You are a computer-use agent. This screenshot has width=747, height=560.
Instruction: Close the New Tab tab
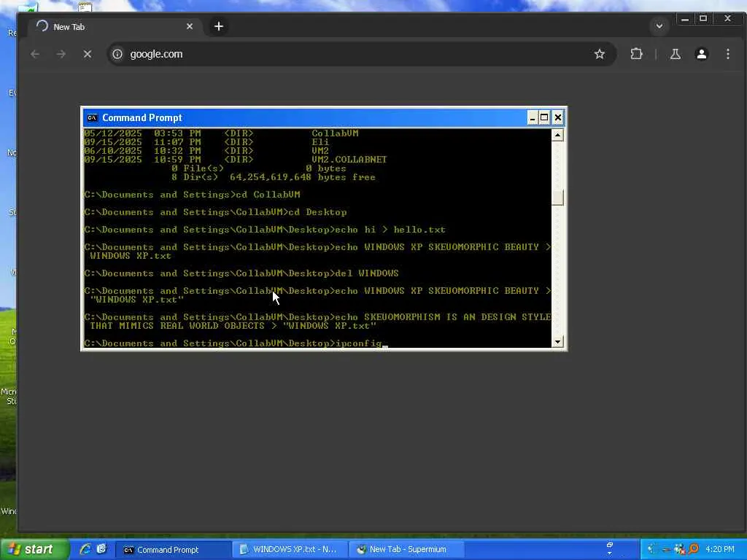pos(190,26)
